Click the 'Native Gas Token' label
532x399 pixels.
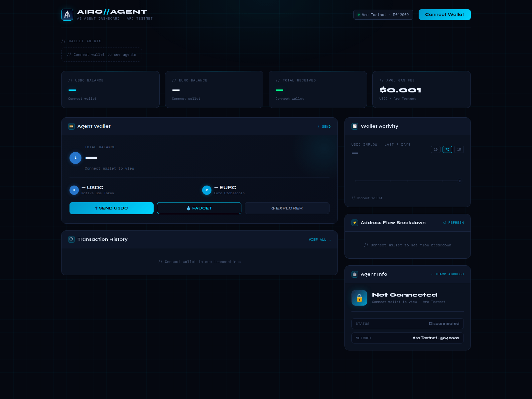point(98,193)
